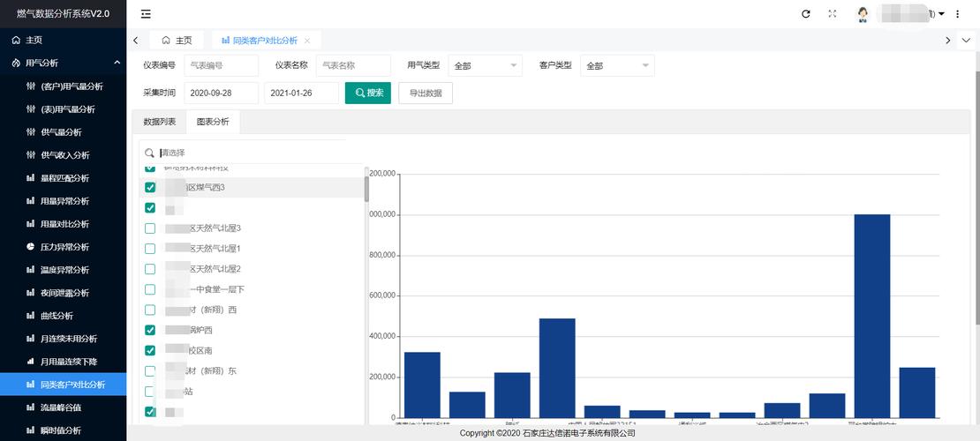Click the end date field 2021-01-26
The width and height of the screenshot is (980, 441).
301,93
